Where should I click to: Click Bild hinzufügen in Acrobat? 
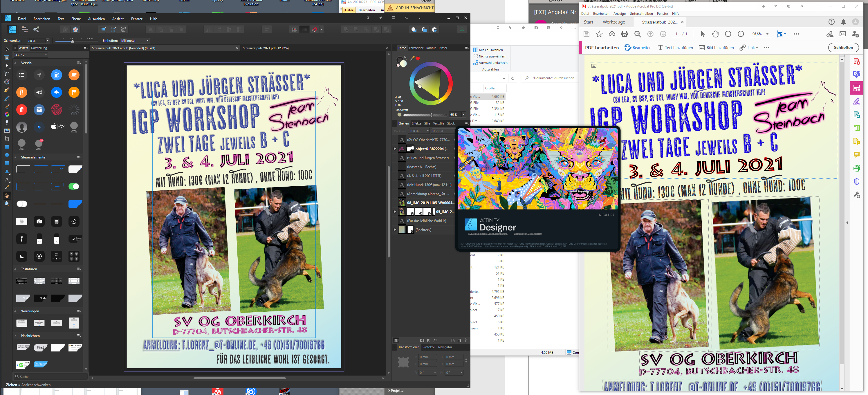(x=717, y=48)
